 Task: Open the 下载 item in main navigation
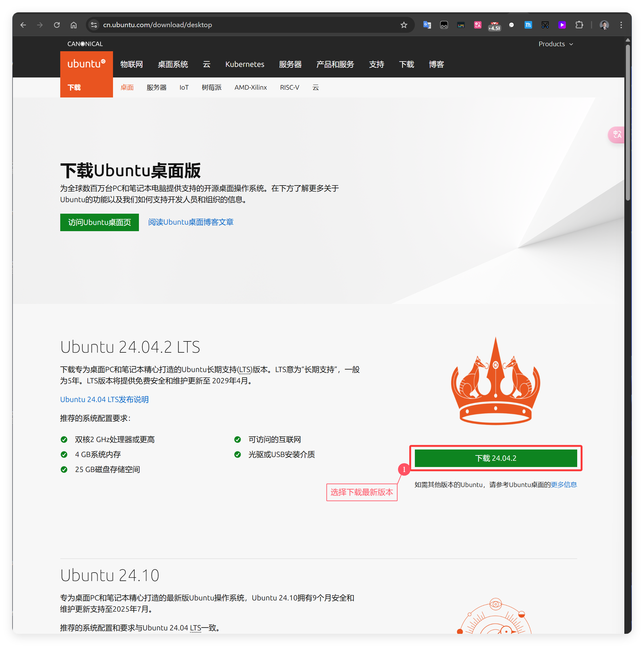pyautogui.click(x=406, y=64)
